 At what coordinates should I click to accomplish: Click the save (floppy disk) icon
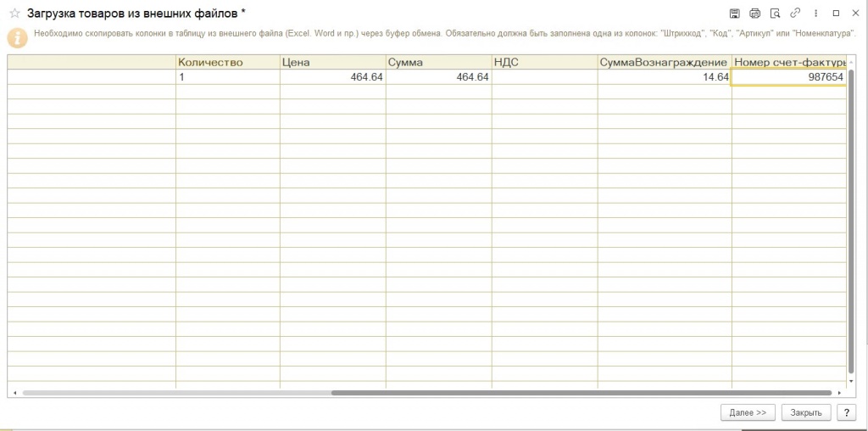point(734,14)
